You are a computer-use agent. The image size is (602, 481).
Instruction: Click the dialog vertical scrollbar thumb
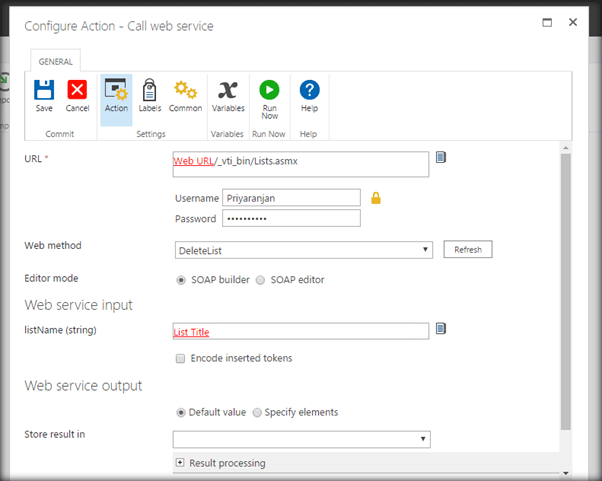pyautogui.click(x=566, y=292)
